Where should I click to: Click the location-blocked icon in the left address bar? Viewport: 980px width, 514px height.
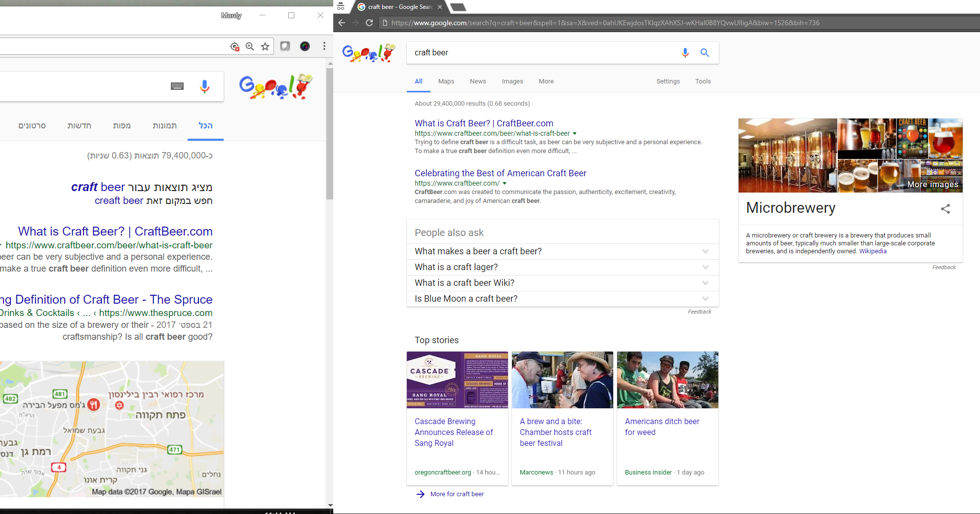tap(235, 46)
